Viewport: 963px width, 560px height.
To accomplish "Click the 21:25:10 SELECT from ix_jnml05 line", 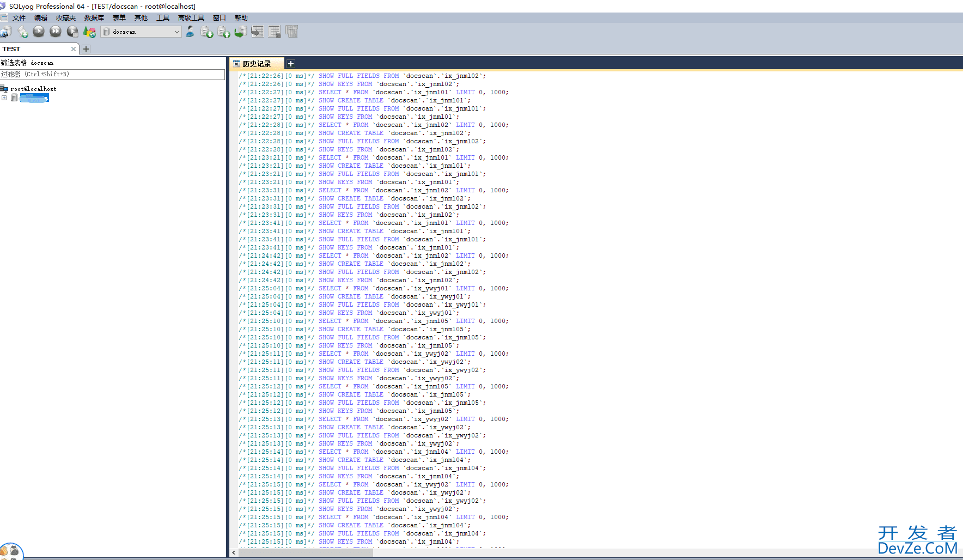I will 374,321.
